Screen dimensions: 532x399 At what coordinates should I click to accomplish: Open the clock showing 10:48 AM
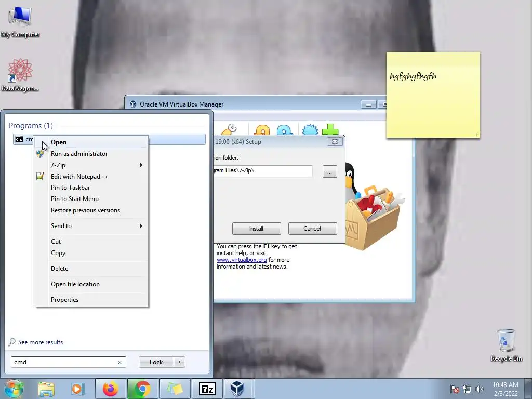click(x=505, y=389)
